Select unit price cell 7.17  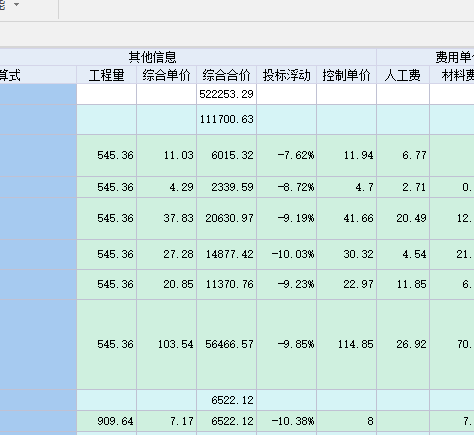[167, 421]
